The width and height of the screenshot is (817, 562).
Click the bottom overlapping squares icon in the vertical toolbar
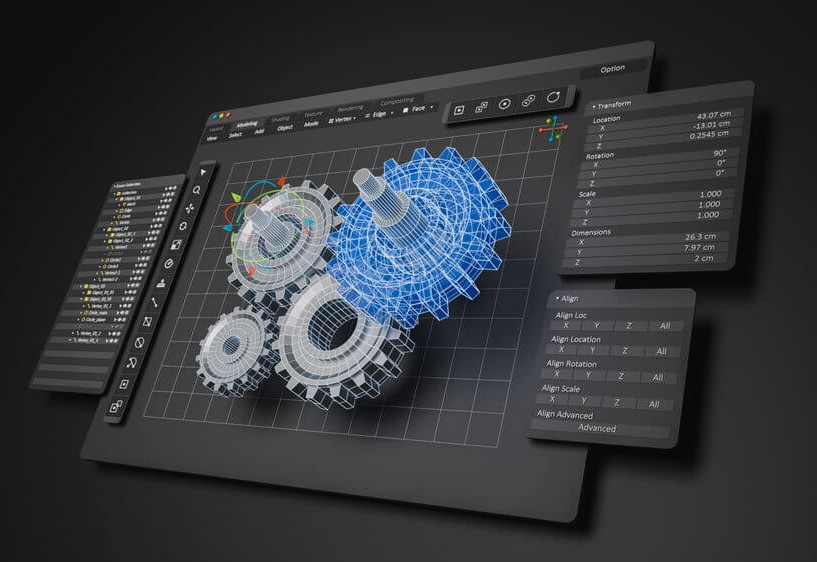pos(116,406)
